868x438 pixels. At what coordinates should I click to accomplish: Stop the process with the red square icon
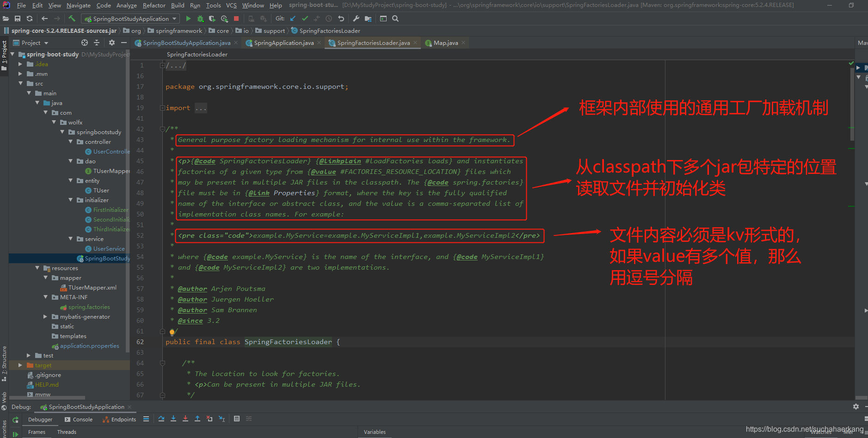(236, 19)
